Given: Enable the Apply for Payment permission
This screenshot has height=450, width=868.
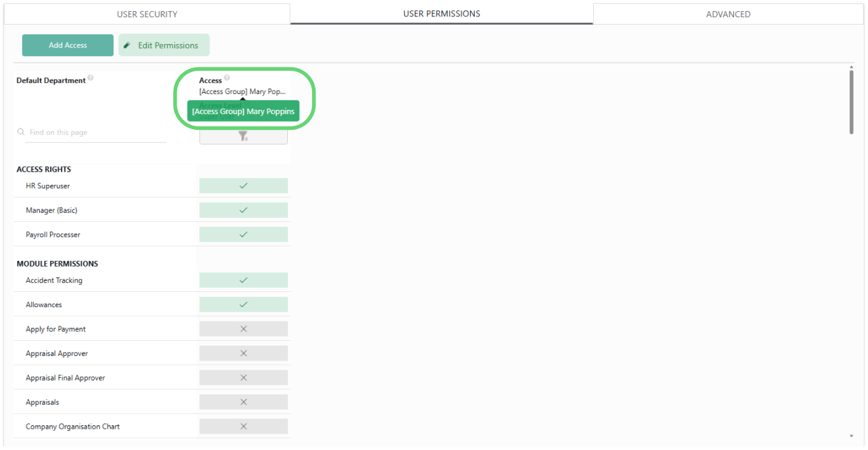Looking at the screenshot, I should (243, 329).
